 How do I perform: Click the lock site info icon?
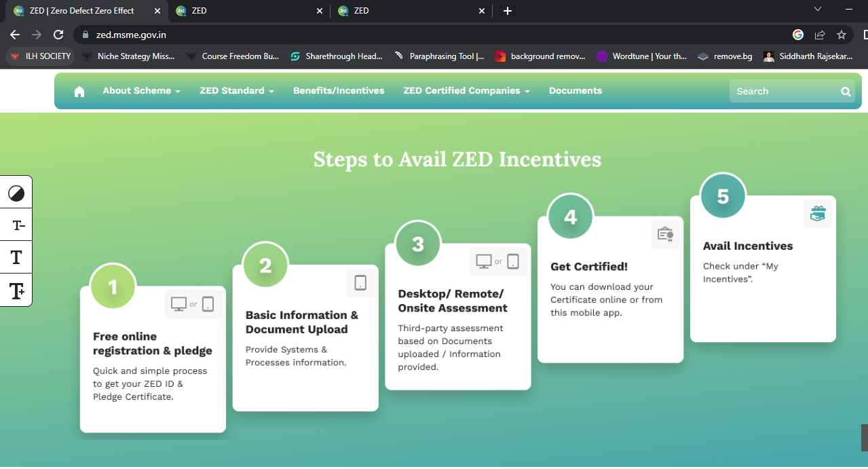[x=86, y=35]
